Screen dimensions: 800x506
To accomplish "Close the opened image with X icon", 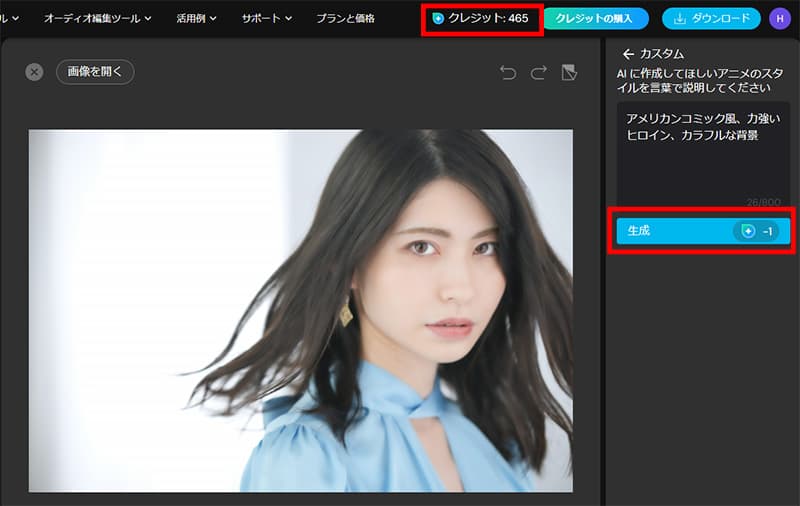I will pyautogui.click(x=34, y=72).
